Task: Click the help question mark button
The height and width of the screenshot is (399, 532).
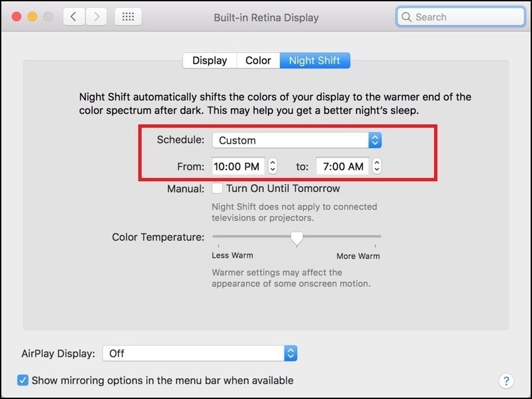Action: tap(505, 380)
